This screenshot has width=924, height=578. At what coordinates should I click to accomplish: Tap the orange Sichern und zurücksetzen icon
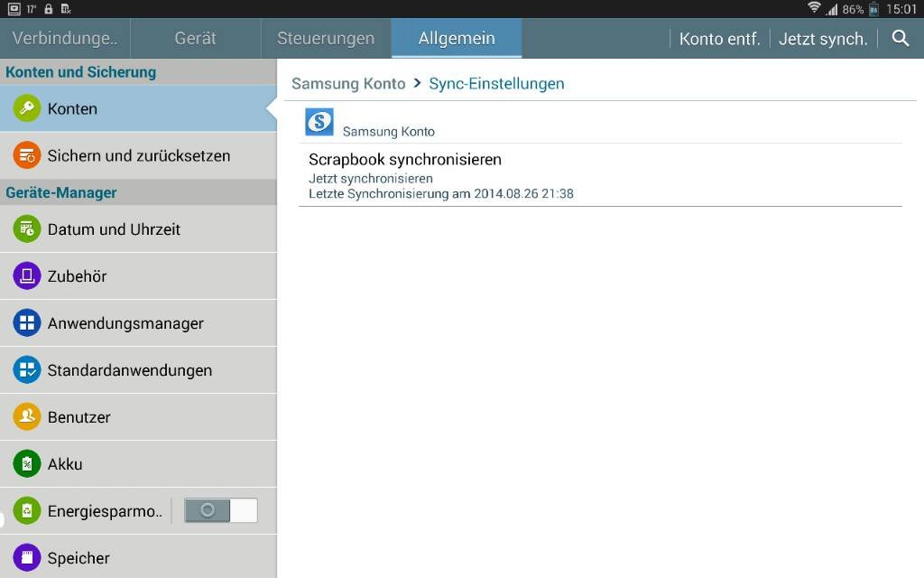coord(26,155)
